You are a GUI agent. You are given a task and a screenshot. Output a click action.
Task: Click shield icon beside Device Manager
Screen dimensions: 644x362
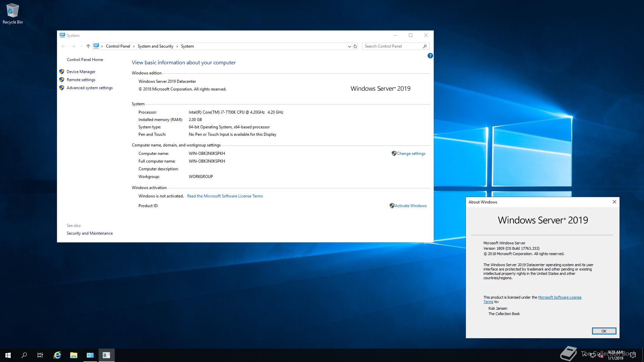[62, 72]
